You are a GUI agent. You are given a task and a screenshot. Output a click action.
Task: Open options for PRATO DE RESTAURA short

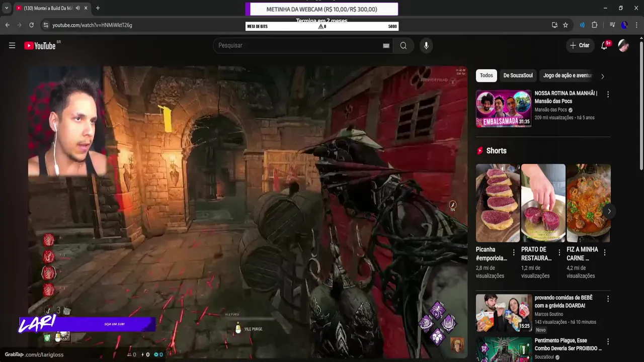tap(559, 252)
